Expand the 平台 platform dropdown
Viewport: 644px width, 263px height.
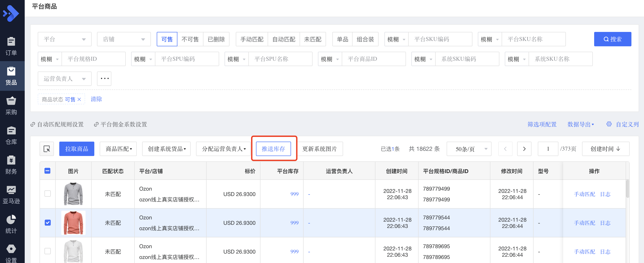click(64, 39)
